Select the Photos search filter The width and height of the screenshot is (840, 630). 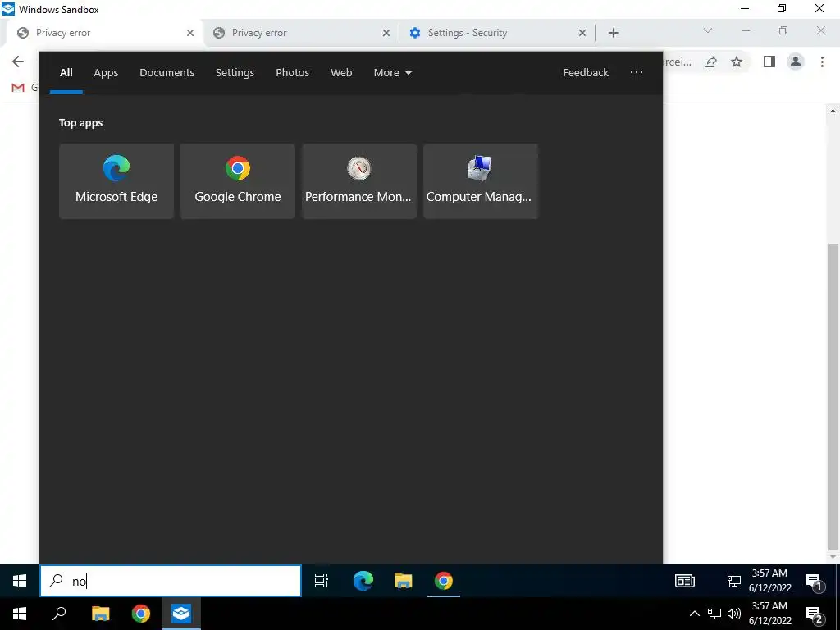coord(292,72)
